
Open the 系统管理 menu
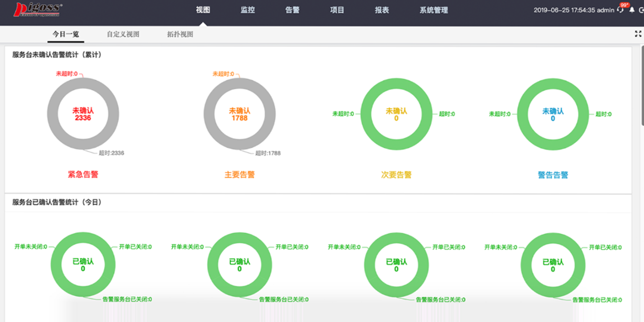point(434,9)
